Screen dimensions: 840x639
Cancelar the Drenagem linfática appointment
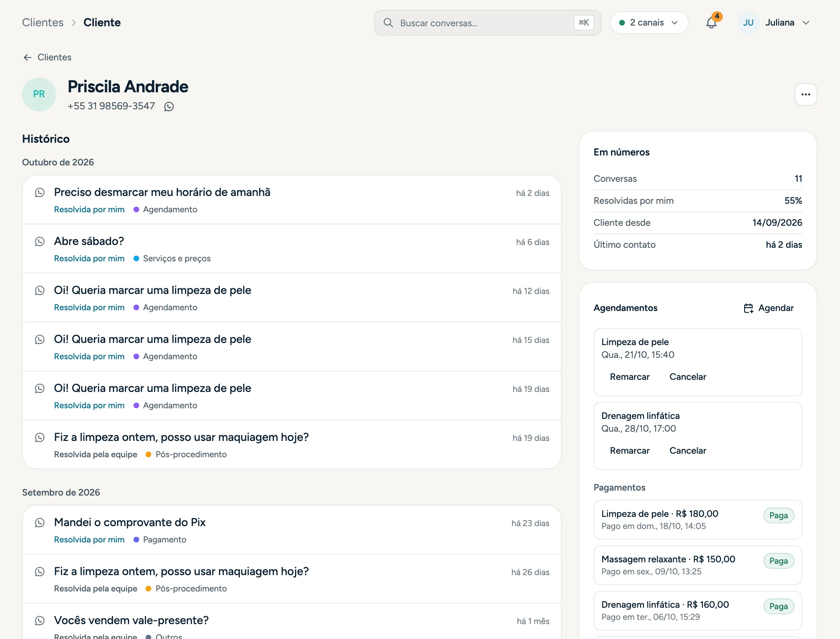(687, 451)
